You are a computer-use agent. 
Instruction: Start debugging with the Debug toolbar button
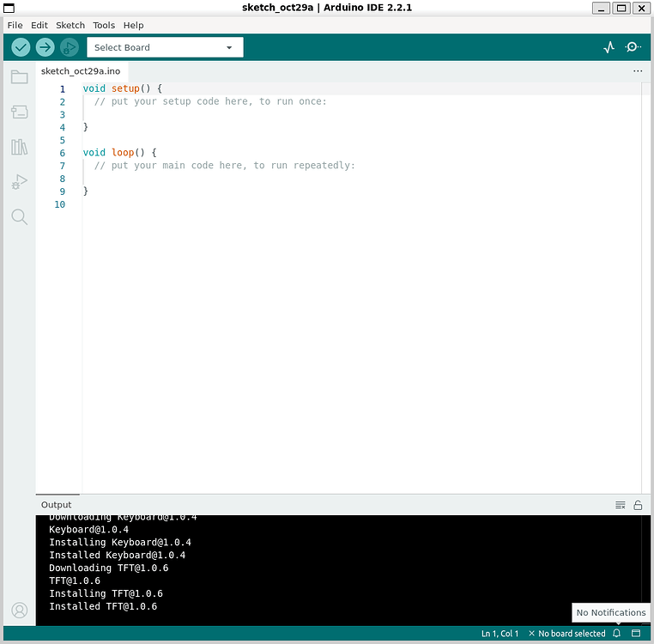coord(70,48)
